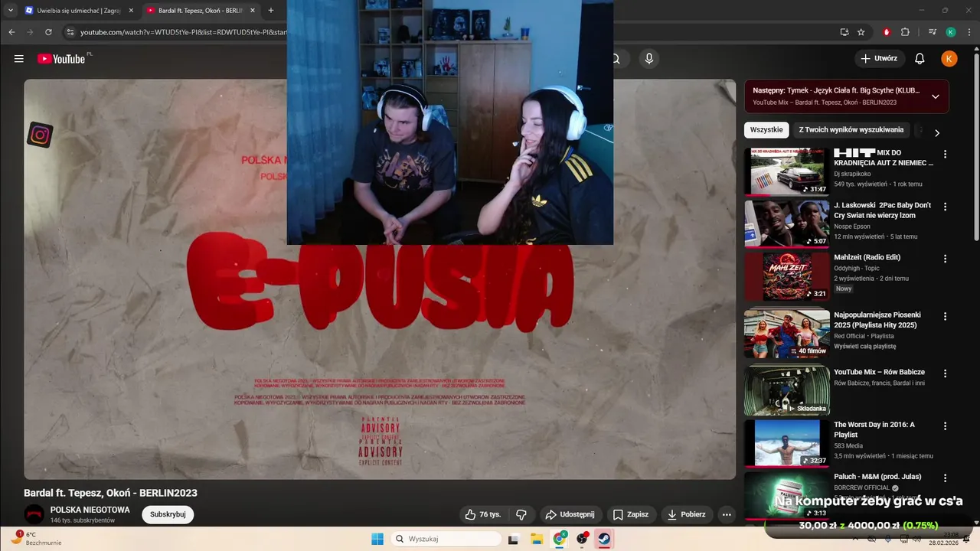Play the Mahlzeit (Radio Edit) thumbnail

(x=787, y=276)
